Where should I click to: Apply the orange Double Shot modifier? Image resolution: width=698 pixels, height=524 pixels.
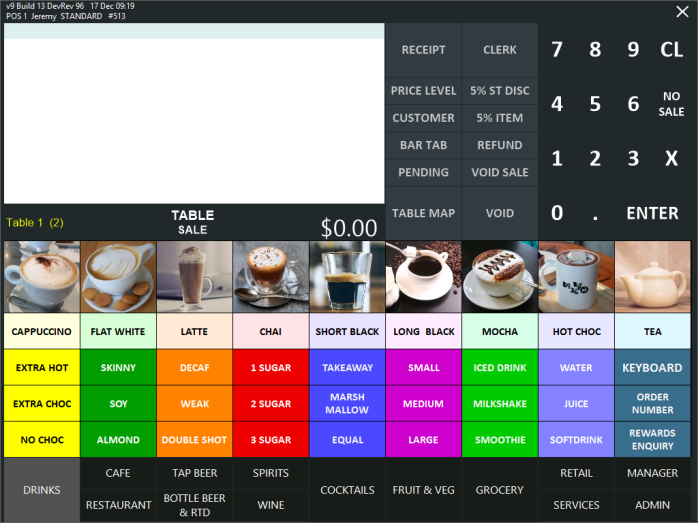pyautogui.click(x=194, y=440)
